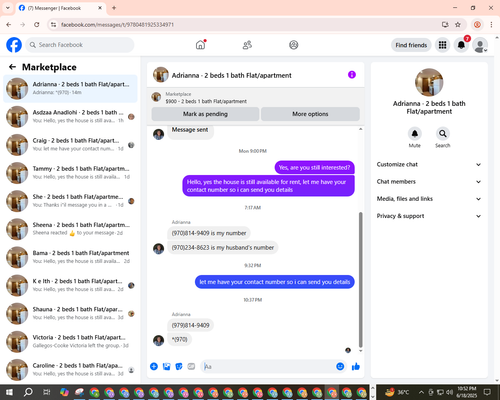Open Shauna conversation

[70, 313]
